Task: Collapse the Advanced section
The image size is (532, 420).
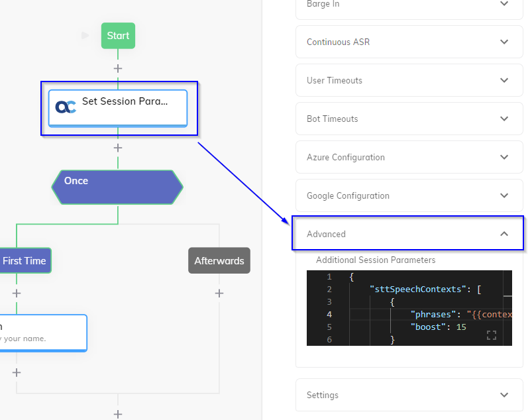Action: [409, 234]
